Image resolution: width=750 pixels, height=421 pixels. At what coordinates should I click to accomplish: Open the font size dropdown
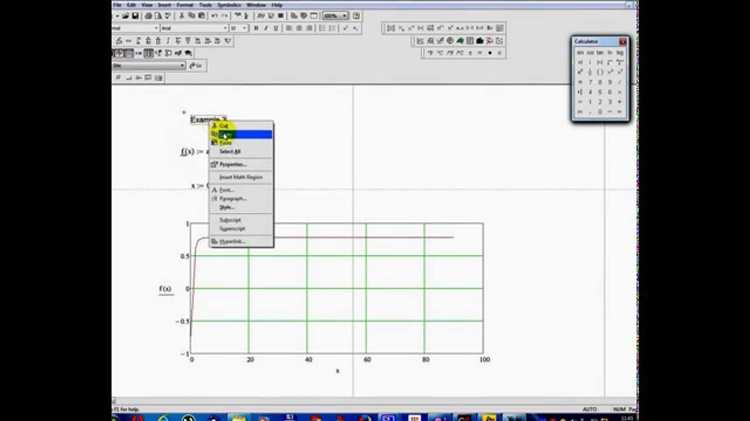[x=244, y=28]
